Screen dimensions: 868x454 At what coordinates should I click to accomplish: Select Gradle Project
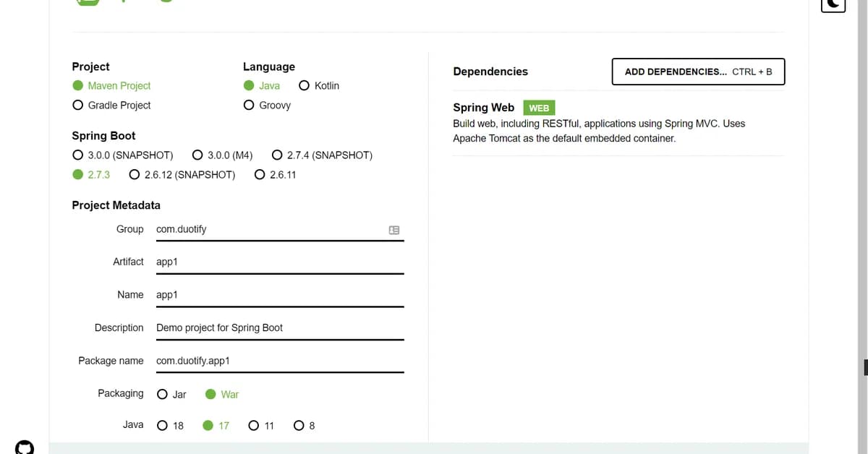(x=77, y=105)
